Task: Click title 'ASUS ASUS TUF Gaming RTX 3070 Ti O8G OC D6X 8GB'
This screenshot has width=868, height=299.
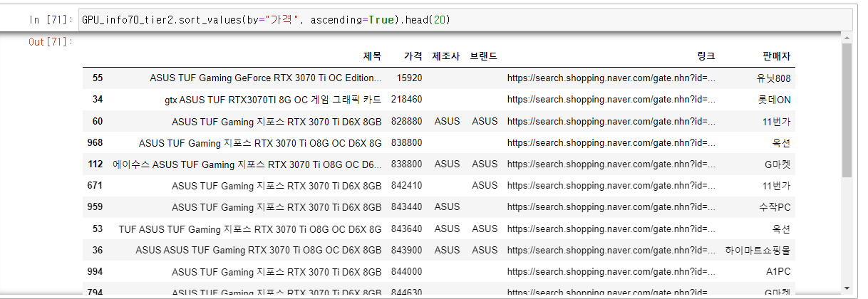Action: click(259, 250)
